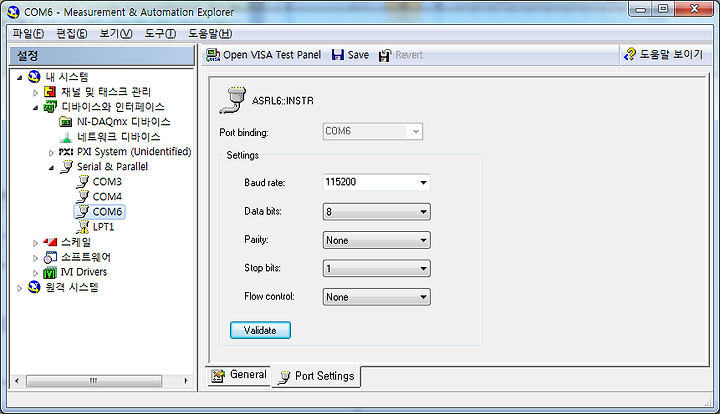
Task: Open the Port binding COM6 dropdown
Action: pyautogui.click(x=416, y=132)
